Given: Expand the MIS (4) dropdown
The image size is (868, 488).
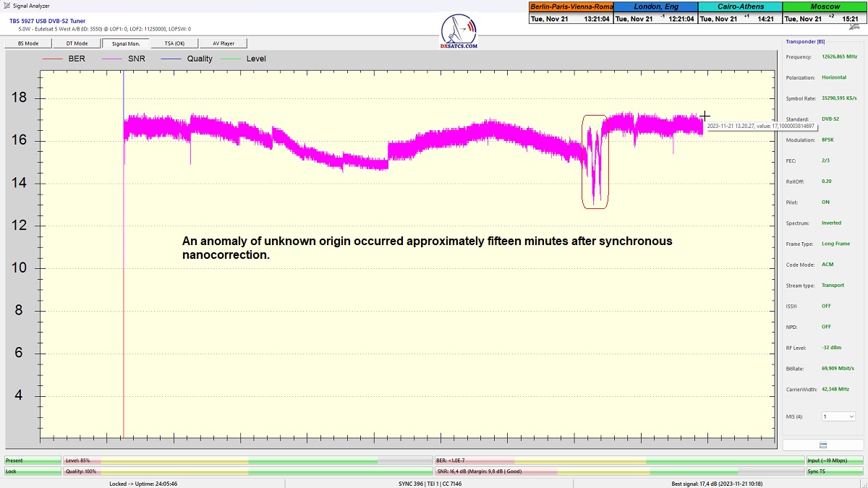Looking at the screenshot, I should [838, 416].
